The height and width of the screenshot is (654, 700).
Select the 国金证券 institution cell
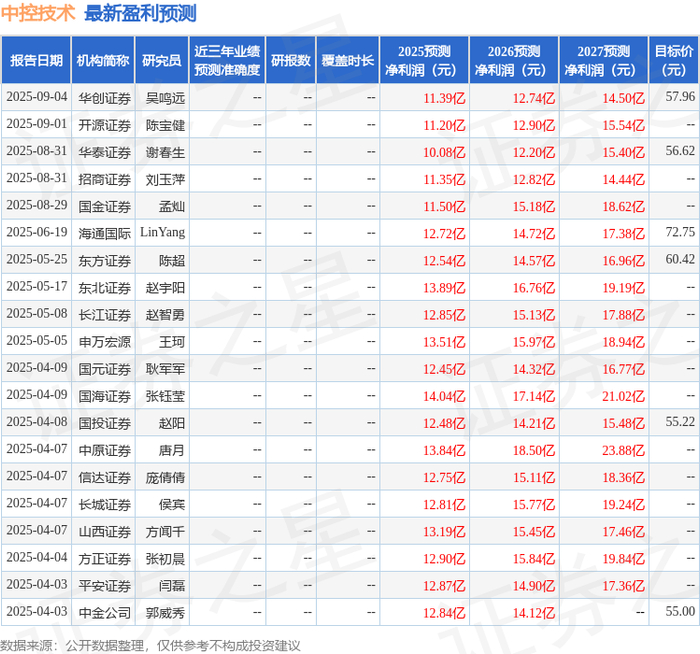click(x=104, y=207)
